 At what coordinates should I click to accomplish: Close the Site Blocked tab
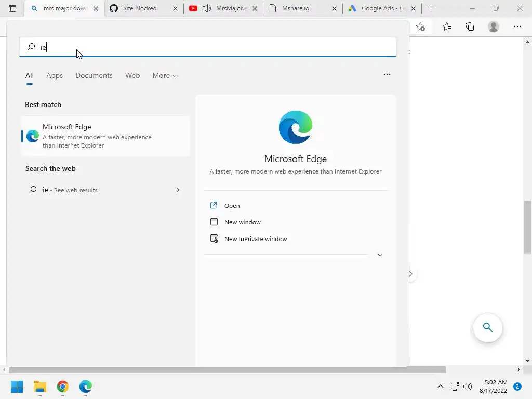[x=176, y=9]
